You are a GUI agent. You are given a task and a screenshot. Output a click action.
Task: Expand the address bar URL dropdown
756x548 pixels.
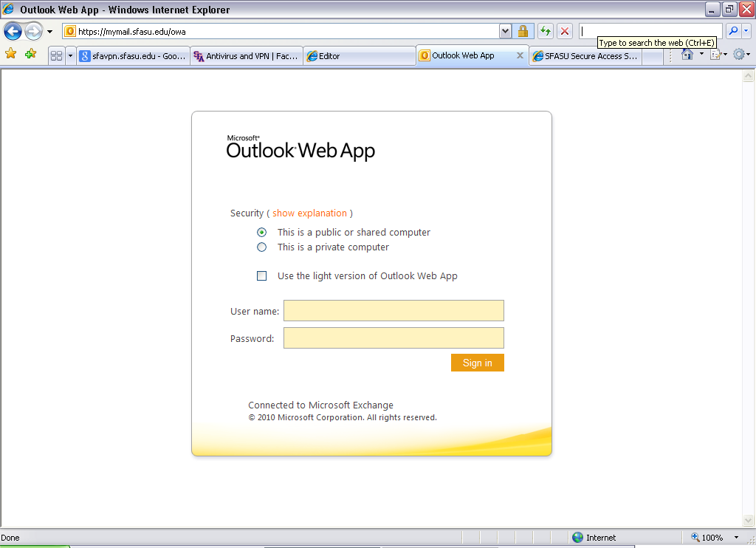(505, 31)
